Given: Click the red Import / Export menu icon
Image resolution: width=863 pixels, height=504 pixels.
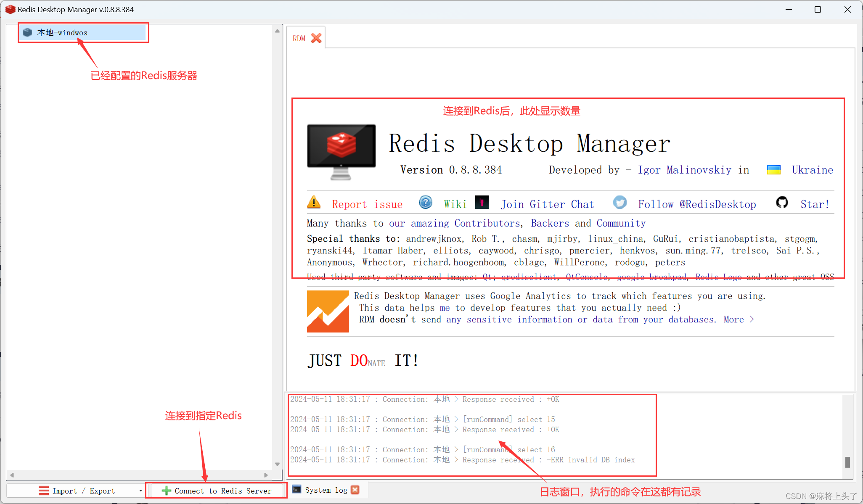Looking at the screenshot, I should [44, 491].
